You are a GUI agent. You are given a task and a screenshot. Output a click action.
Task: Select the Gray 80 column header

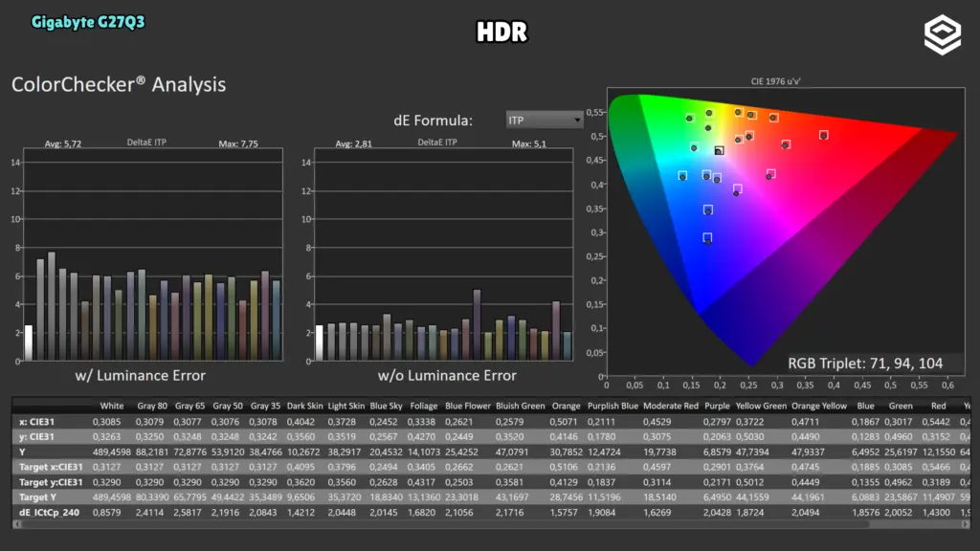click(152, 406)
